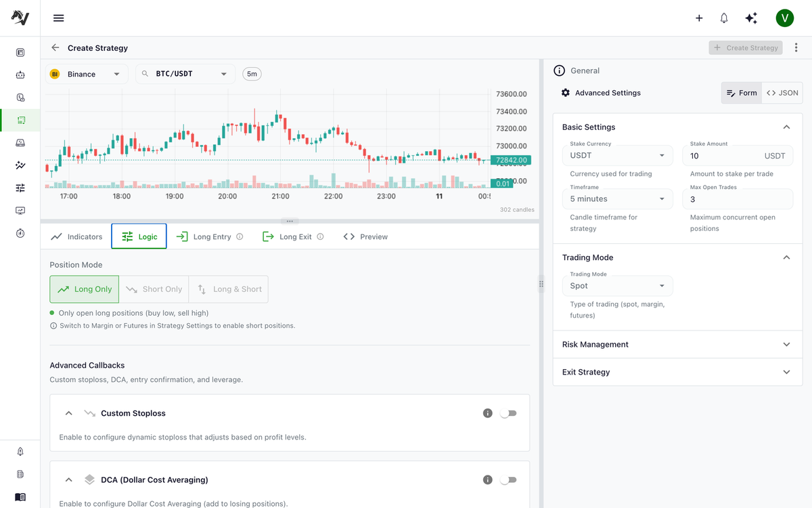This screenshot has width=812, height=508.
Task: Expand the Risk Management section
Action: coord(786,344)
